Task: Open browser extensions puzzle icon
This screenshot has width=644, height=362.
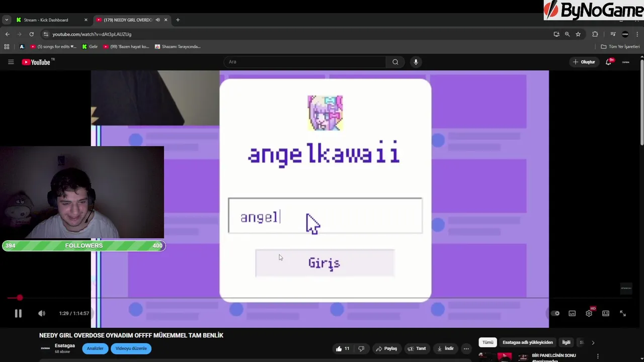Action: coord(595,34)
